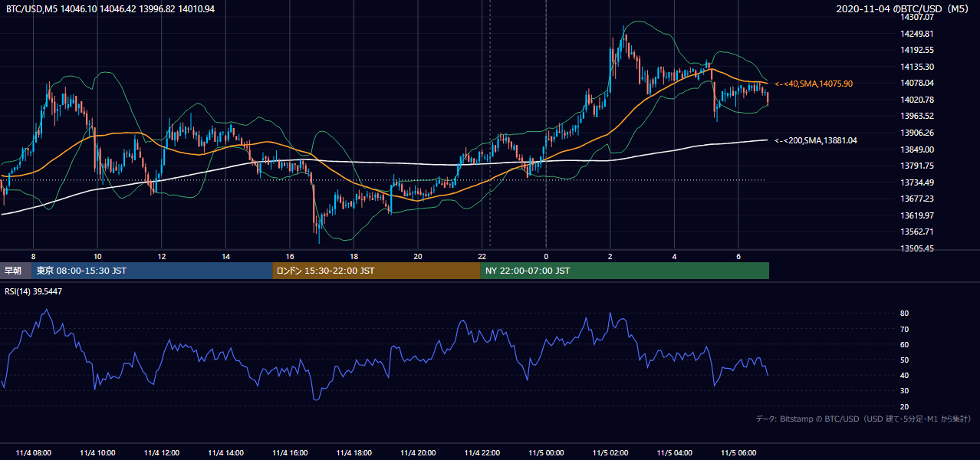Click the 11/4 22:00 time label
This screenshot has width=980, height=460.
[482, 452]
